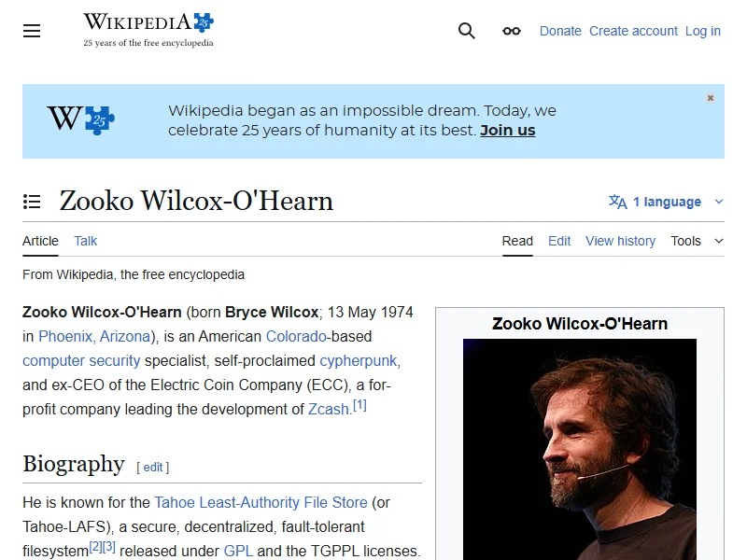The image size is (747, 560).
Task: Expand the 1 language dropdown
Action: [666, 202]
